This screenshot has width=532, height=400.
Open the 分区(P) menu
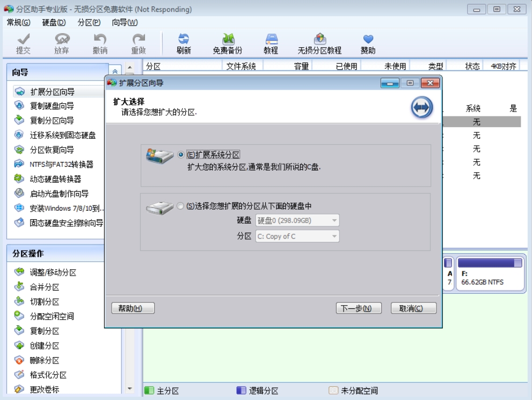click(x=89, y=23)
